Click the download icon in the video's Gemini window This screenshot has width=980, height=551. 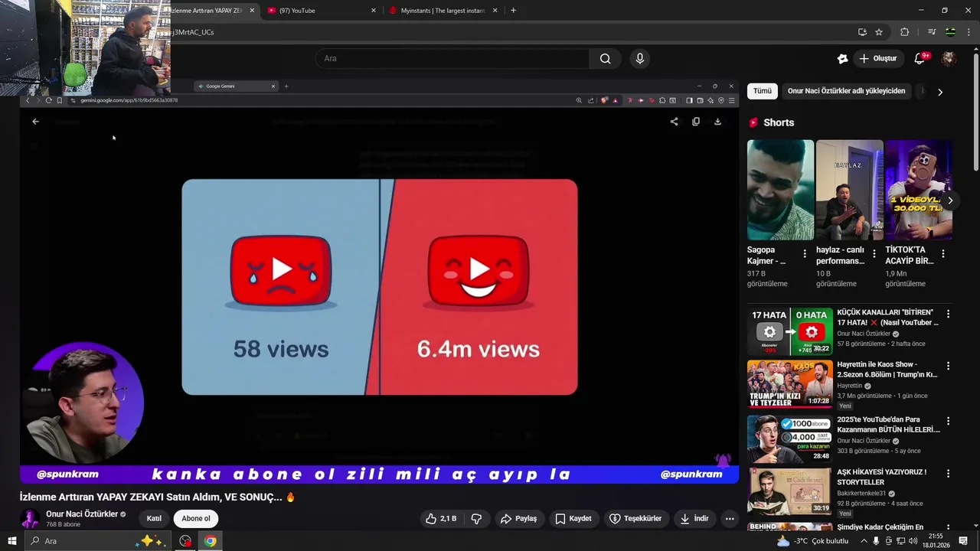coord(717,122)
